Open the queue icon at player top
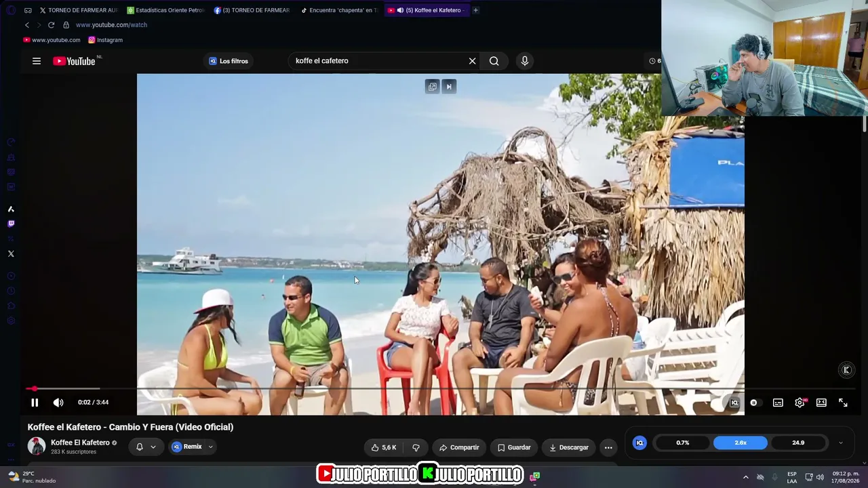 (433, 87)
